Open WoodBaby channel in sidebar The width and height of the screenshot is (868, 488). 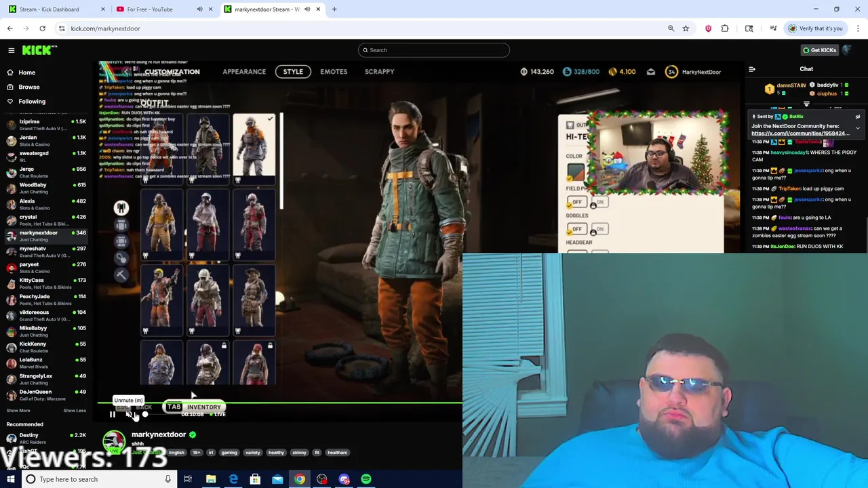coord(45,188)
